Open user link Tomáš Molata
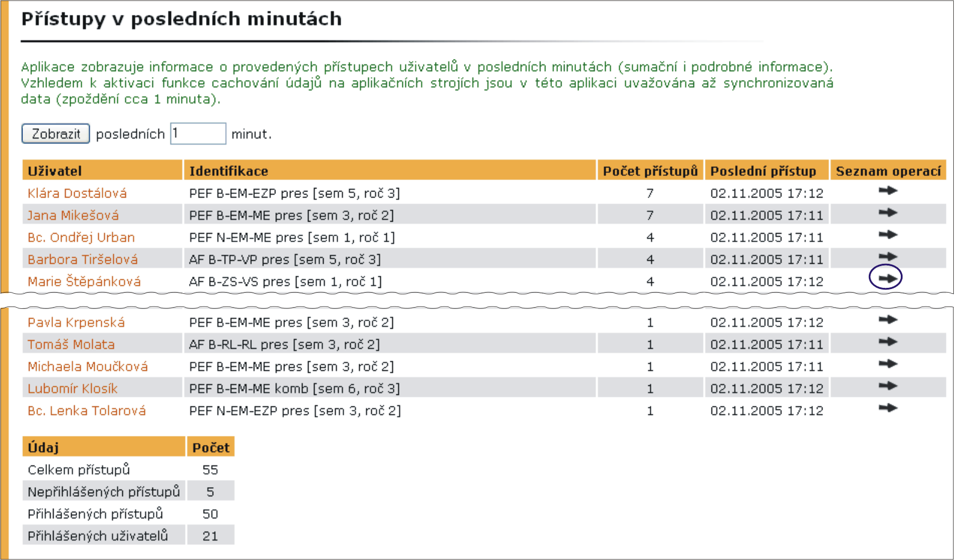The width and height of the screenshot is (961, 560). coord(71,344)
